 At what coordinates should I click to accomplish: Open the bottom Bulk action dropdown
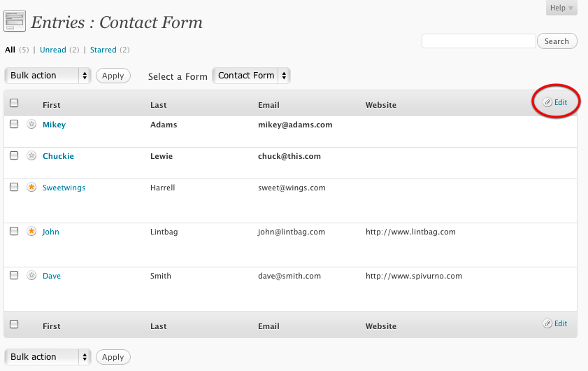[x=48, y=357]
